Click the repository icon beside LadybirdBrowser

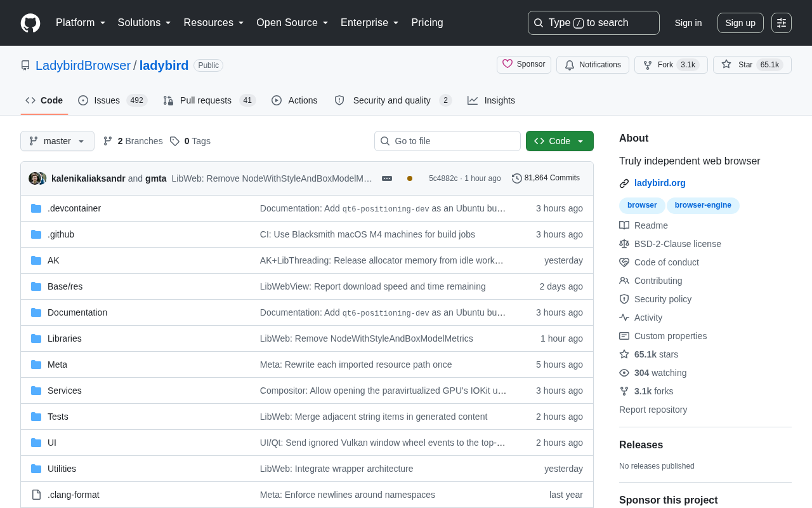25,65
